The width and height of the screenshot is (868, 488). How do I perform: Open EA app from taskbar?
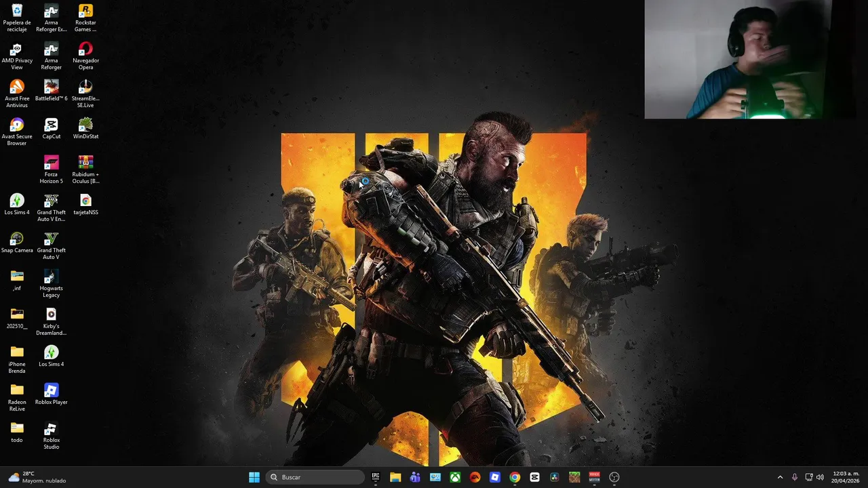coord(475,477)
